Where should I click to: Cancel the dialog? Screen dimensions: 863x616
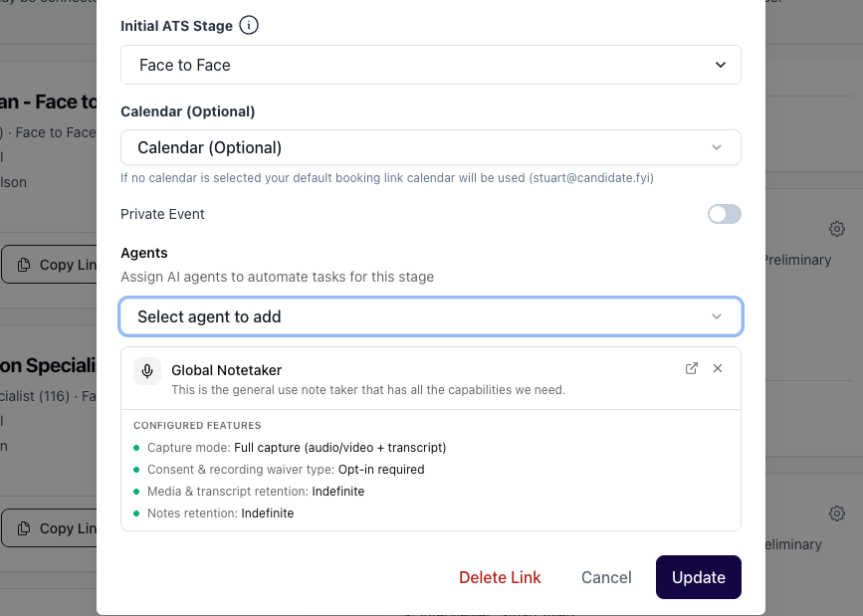pyautogui.click(x=606, y=577)
